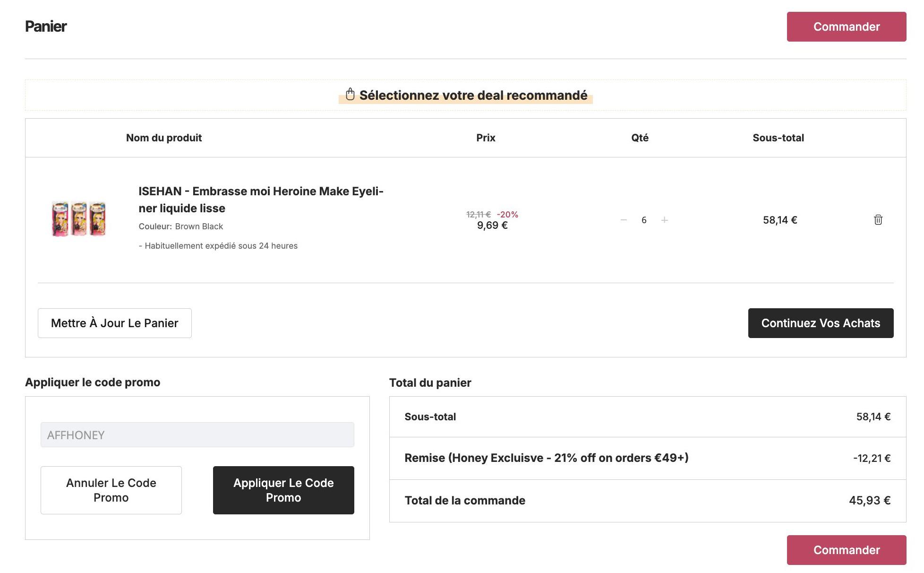Open the ISEHAN eyeliner product thumbnail

coord(79,219)
